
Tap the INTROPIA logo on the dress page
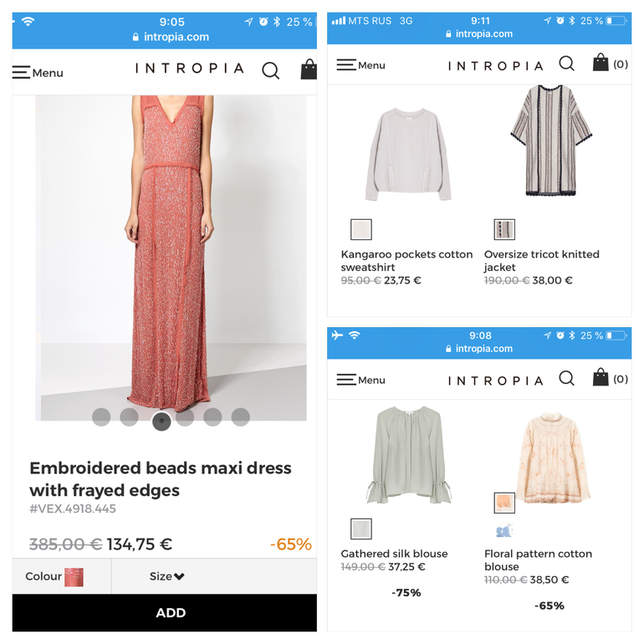[x=189, y=69]
